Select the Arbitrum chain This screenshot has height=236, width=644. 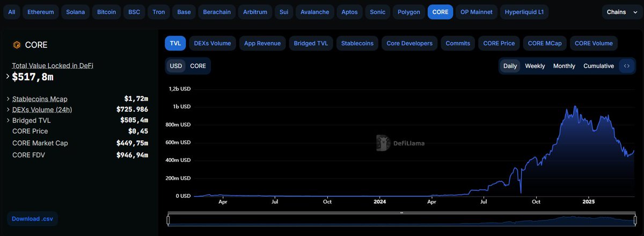tap(255, 12)
